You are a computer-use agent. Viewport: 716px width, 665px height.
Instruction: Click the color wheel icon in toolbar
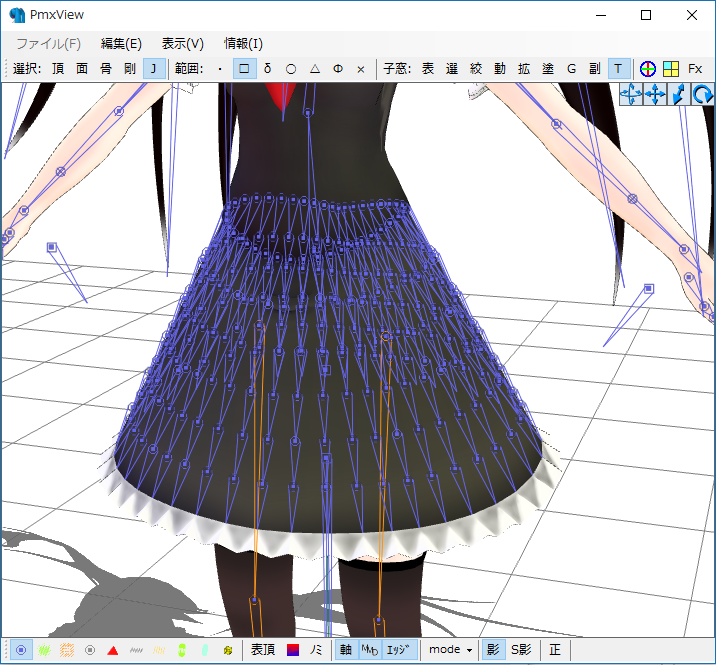(648, 69)
